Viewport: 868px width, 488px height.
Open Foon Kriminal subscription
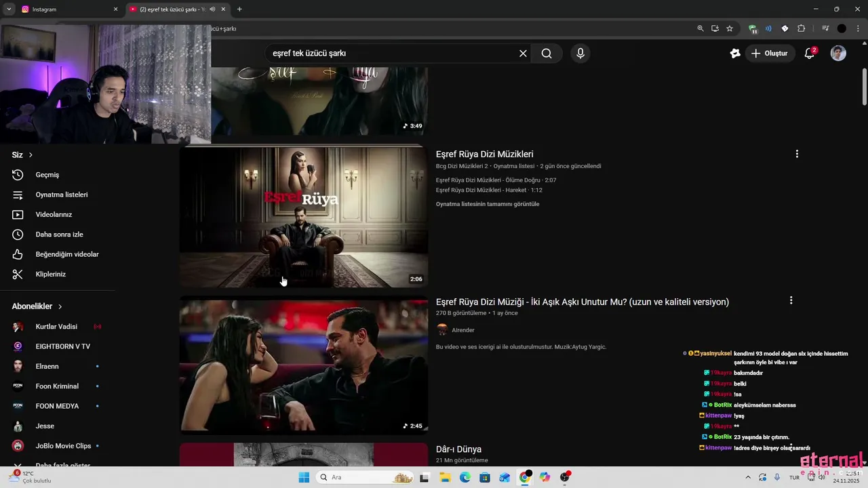coord(58,386)
